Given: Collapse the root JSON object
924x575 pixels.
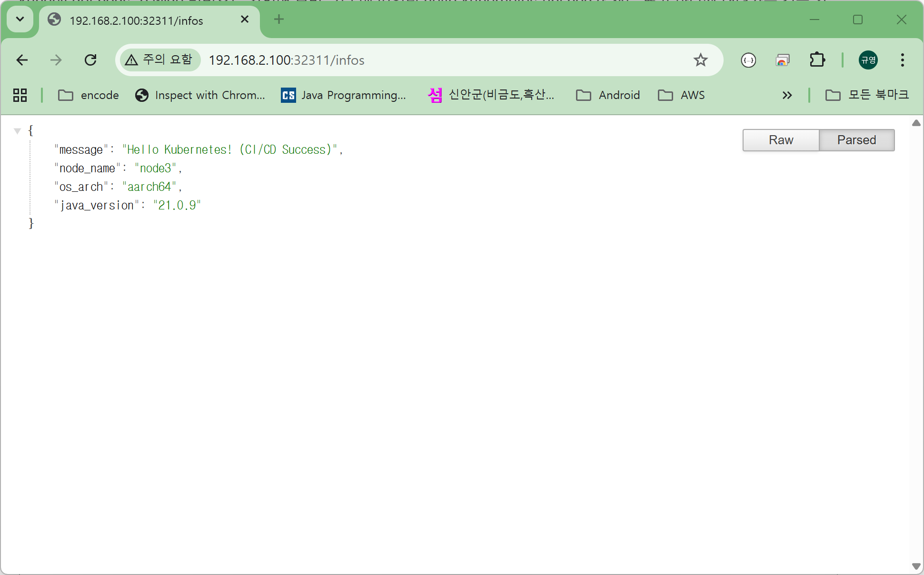Looking at the screenshot, I should coord(18,130).
